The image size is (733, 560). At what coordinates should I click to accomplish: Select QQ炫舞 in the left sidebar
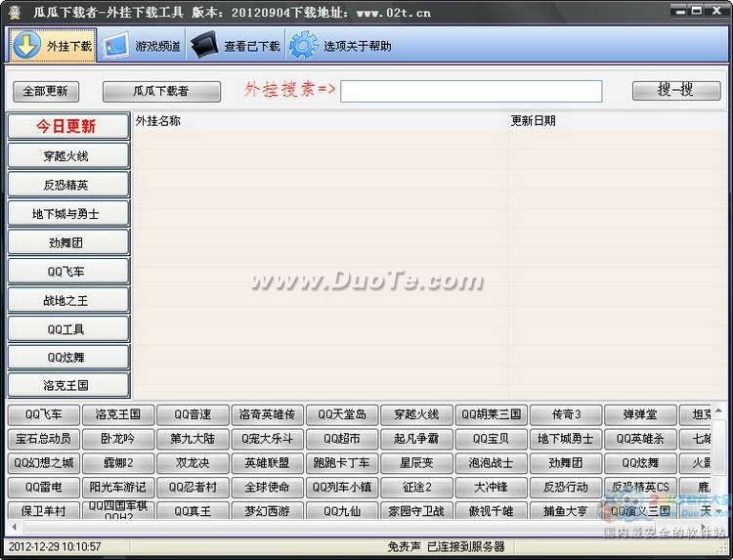click(x=68, y=358)
